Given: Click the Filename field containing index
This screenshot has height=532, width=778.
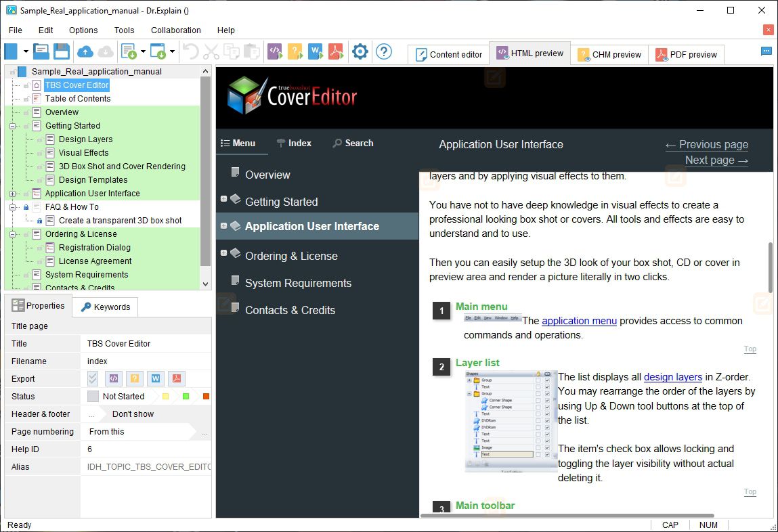Looking at the screenshot, I should tap(146, 361).
